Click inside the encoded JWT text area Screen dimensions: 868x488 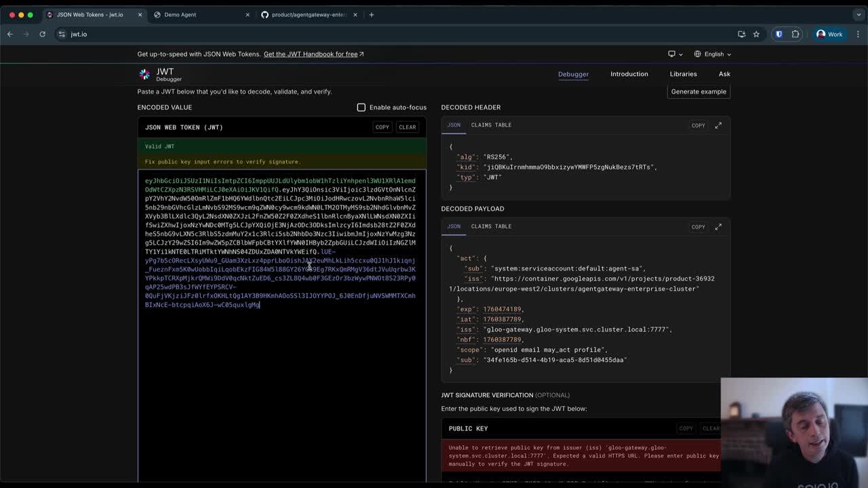click(x=281, y=325)
